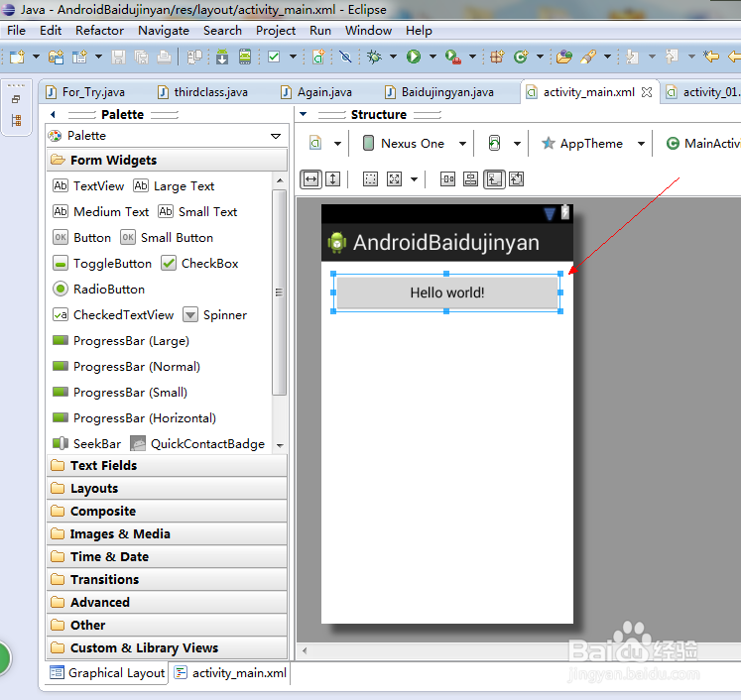
Task: Click the New Java Package icon
Action: [497, 58]
